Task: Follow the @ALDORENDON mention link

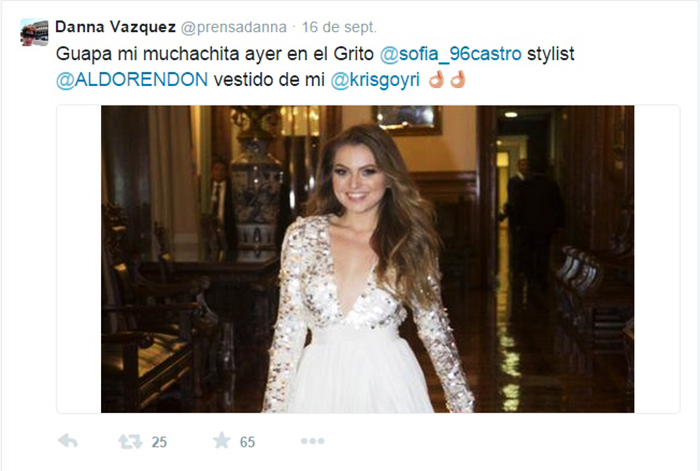Action: 132,80
